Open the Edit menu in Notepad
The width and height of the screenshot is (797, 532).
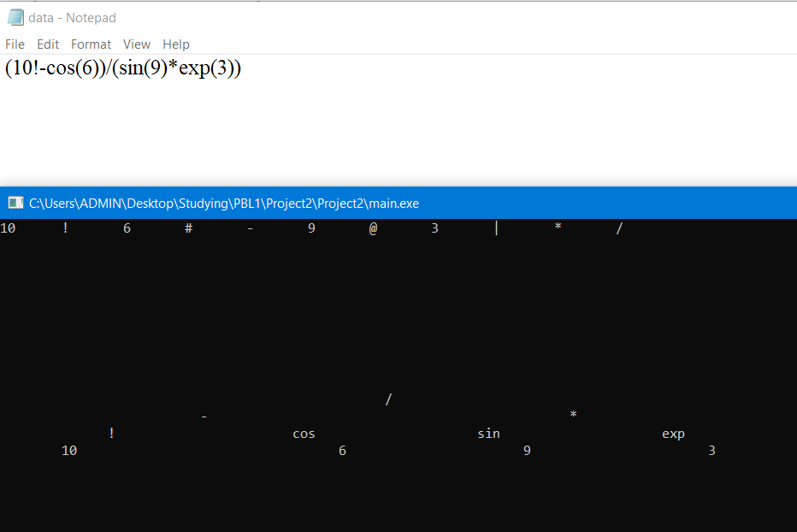click(x=48, y=44)
